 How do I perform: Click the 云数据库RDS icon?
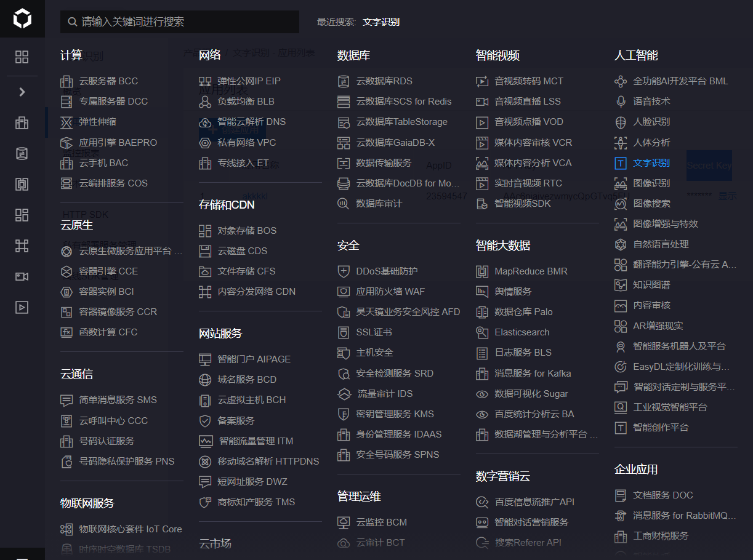pos(344,81)
